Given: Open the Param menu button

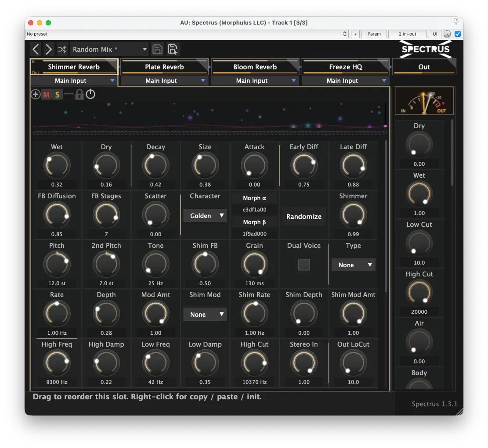Looking at the screenshot, I should point(374,34).
